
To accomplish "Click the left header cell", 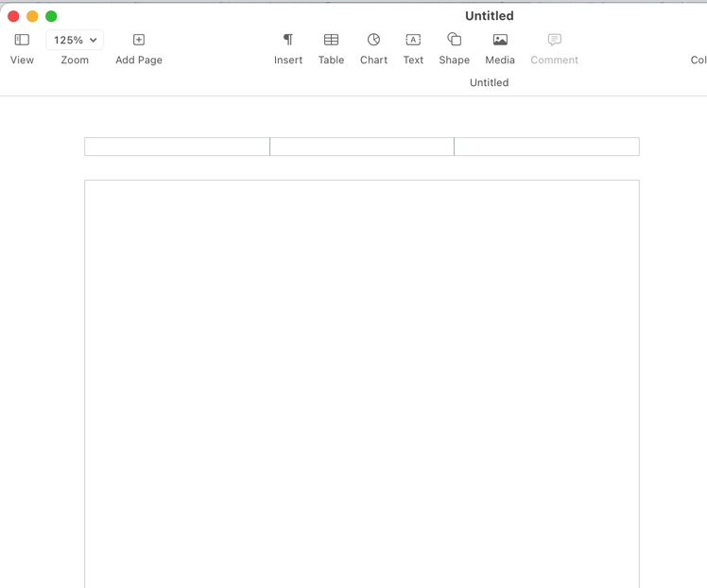I will pos(177,147).
